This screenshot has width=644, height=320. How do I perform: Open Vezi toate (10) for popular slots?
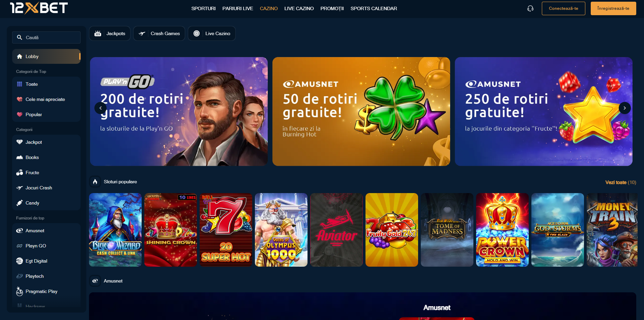(x=620, y=182)
